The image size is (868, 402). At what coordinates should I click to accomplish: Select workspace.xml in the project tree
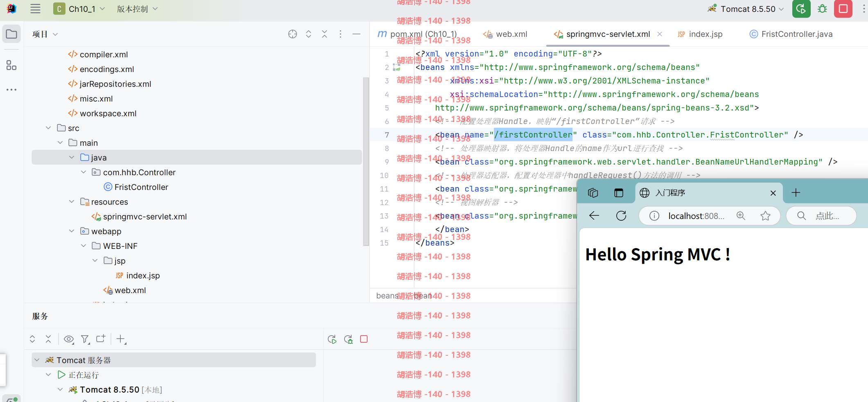click(x=108, y=113)
